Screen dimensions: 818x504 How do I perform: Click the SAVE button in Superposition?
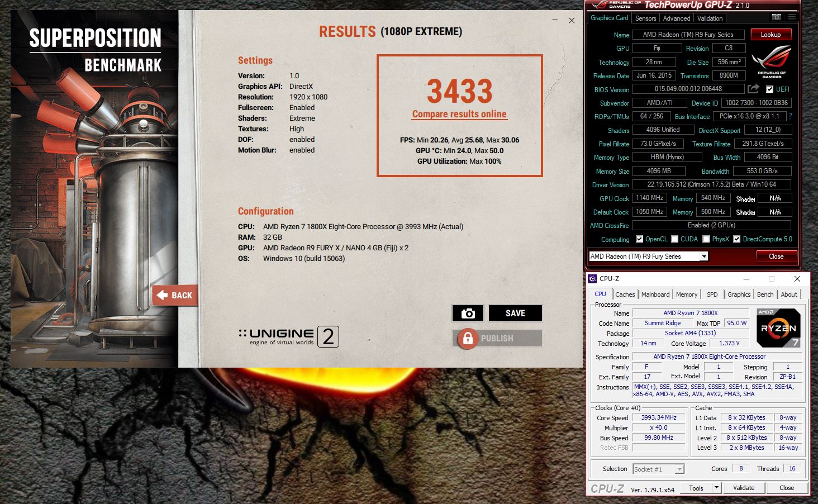pos(515,313)
